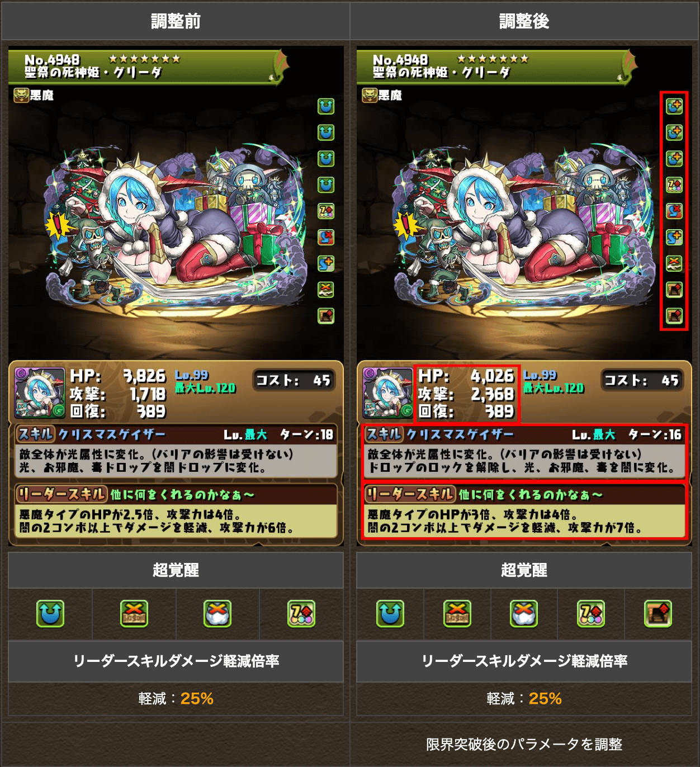Image resolution: width=700 pixels, height=767 pixels.
Task: Click last dungeon bonus icon in 調整前 column
Action: click(326, 316)
